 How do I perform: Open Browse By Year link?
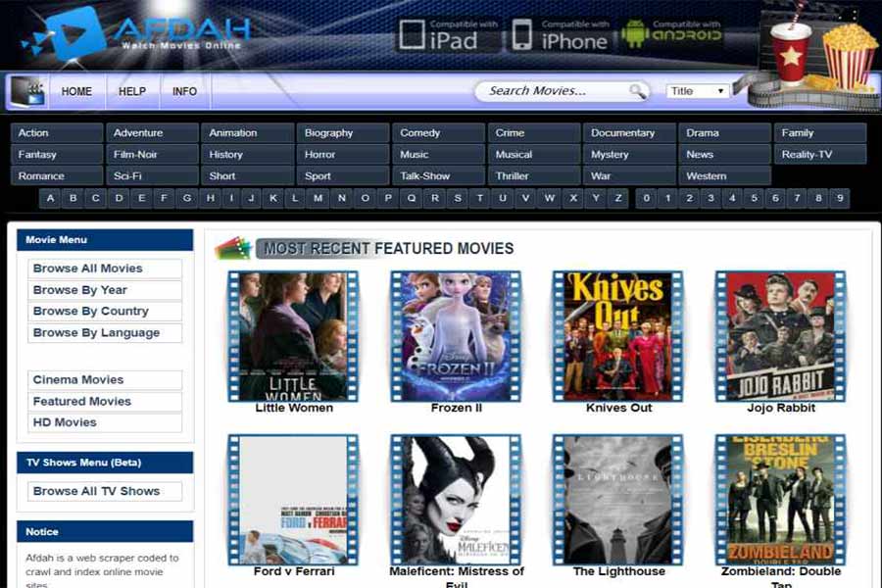tap(105, 290)
